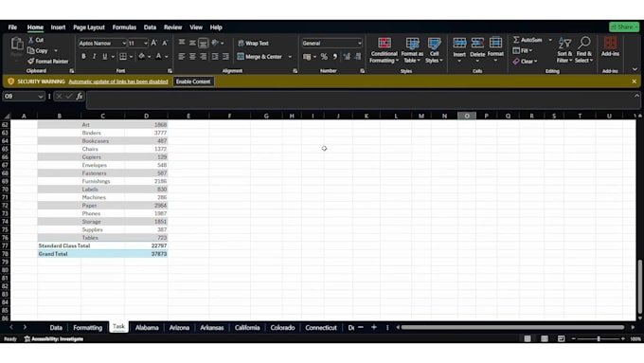The width and height of the screenshot is (644, 363).
Task: Adjust the zoom slider
Action: point(599,338)
